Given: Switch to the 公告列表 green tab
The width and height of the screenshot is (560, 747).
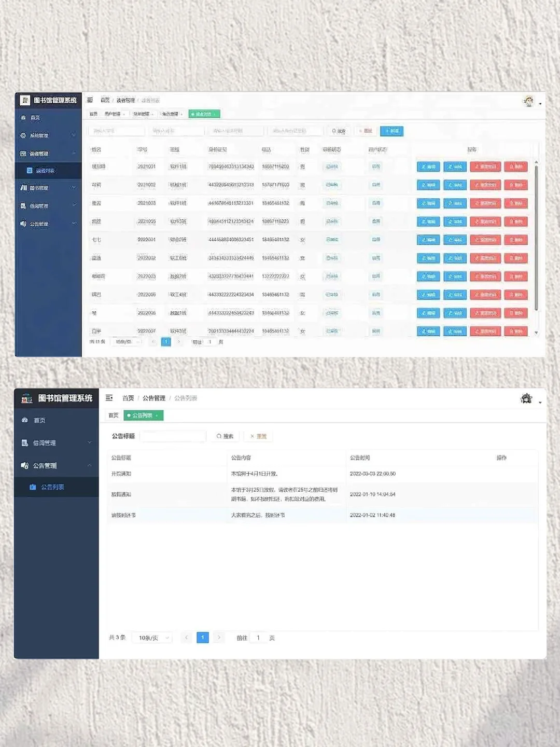Looking at the screenshot, I should point(144,416).
